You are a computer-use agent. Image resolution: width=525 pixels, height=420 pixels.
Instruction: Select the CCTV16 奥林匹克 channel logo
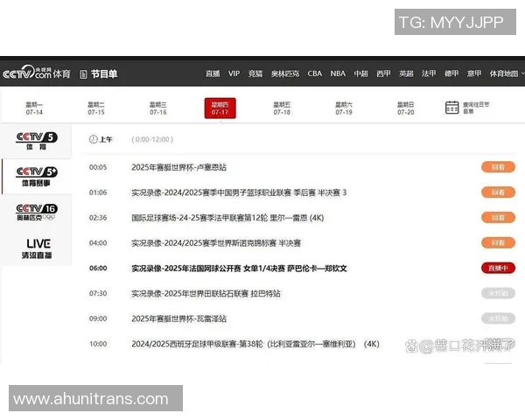[x=37, y=213]
